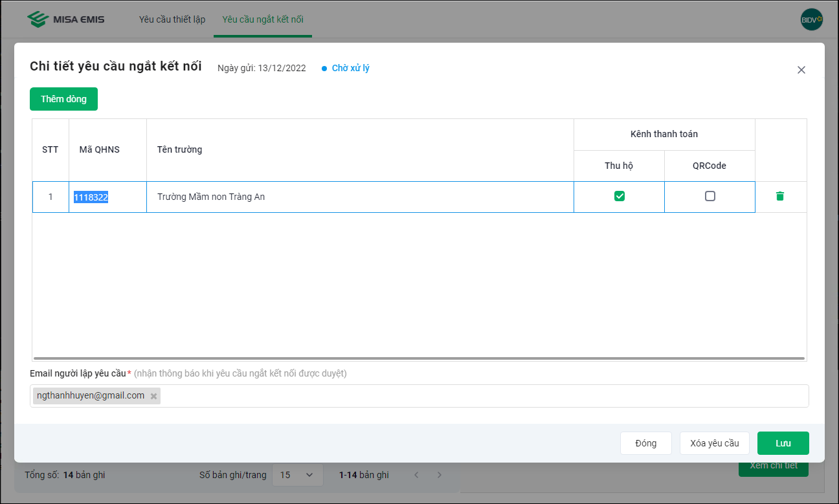Image resolution: width=839 pixels, height=504 pixels.
Task: Select the Trường Mầm non Tràng An cell
Action: tap(360, 197)
